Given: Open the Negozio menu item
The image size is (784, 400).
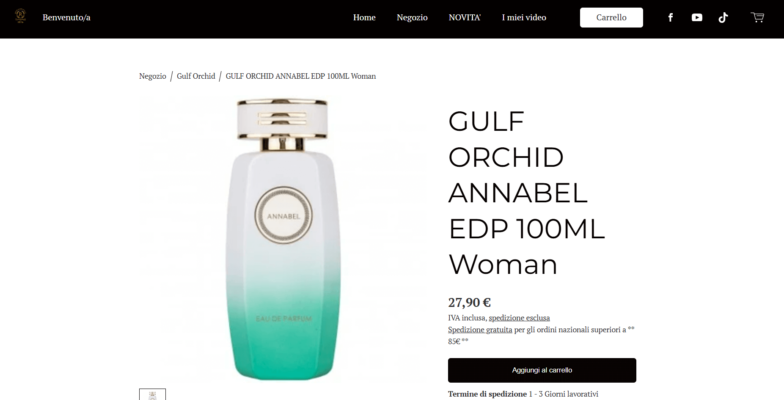Looking at the screenshot, I should (412, 18).
